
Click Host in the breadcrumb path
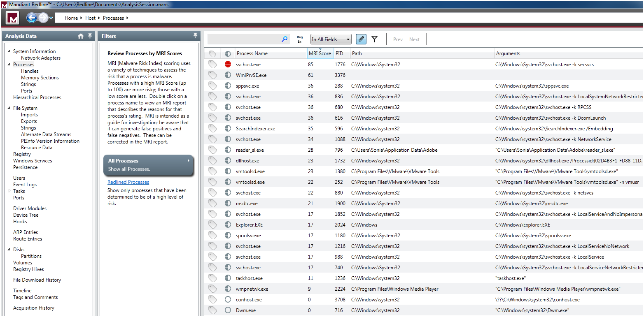tap(90, 18)
